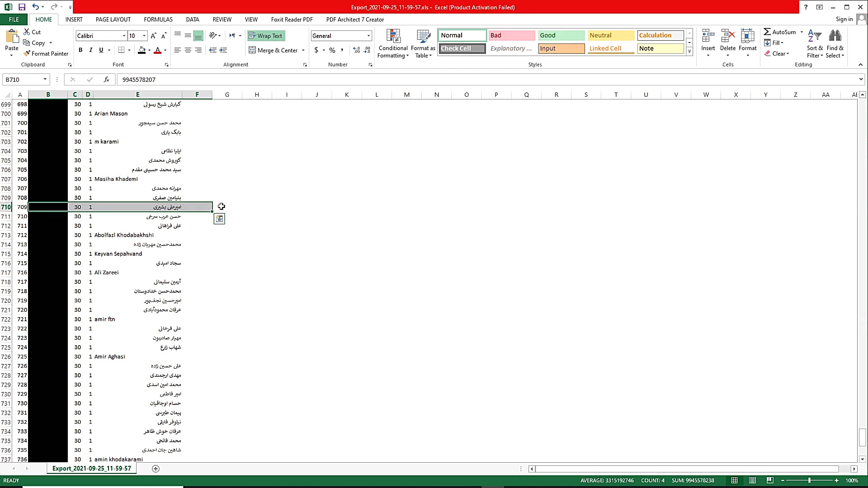868x488 pixels.
Task: Open the Name Box dropdown arrow
Action: pyautogui.click(x=45, y=80)
